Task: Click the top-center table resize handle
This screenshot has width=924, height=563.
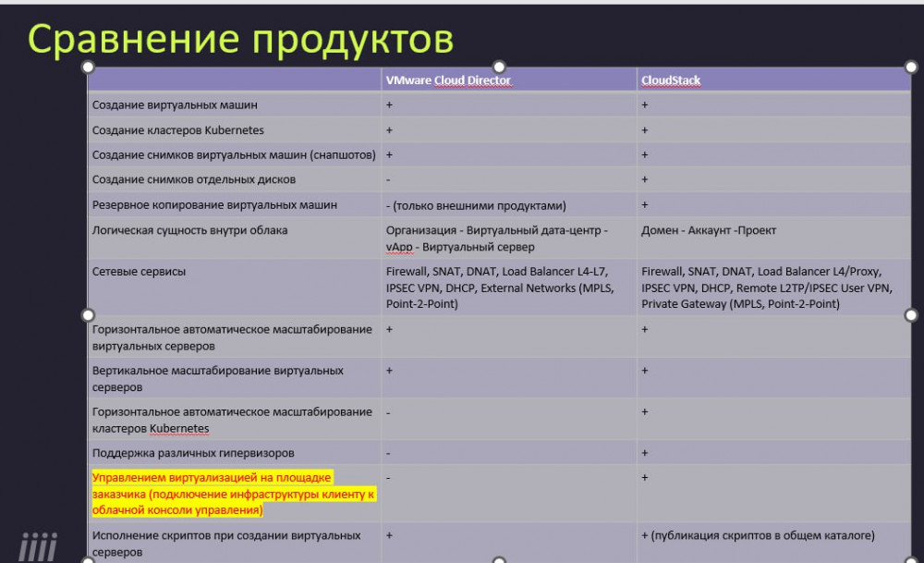Action: (499, 67)
